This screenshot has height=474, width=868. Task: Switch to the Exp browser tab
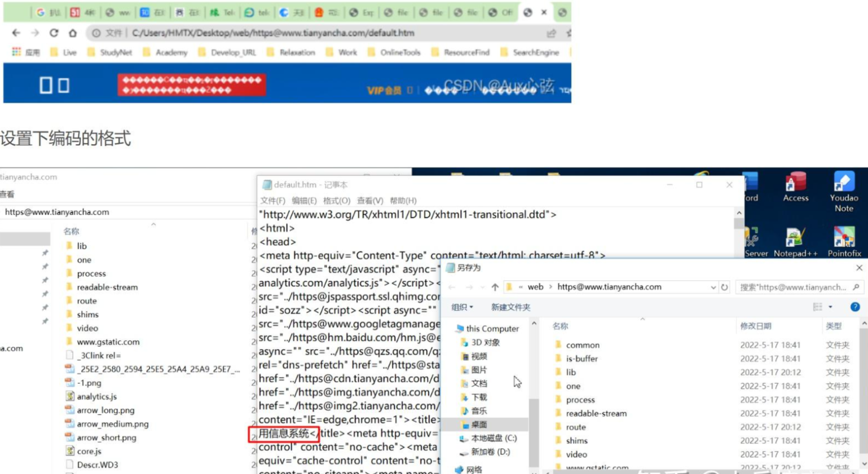361,12
